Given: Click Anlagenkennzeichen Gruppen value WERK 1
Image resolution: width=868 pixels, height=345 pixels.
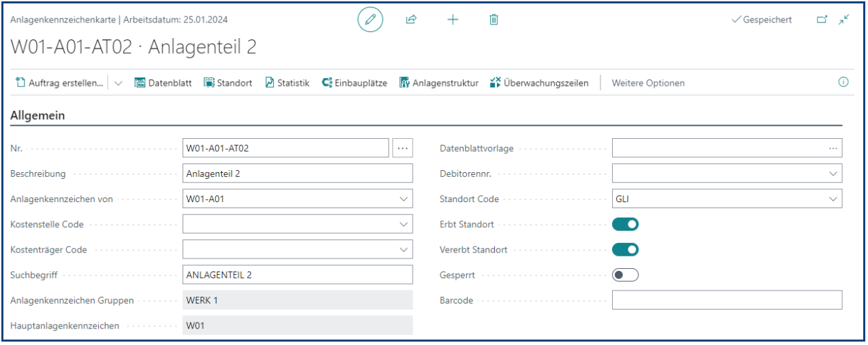Looking at the screenshot, I should (298, 300).
